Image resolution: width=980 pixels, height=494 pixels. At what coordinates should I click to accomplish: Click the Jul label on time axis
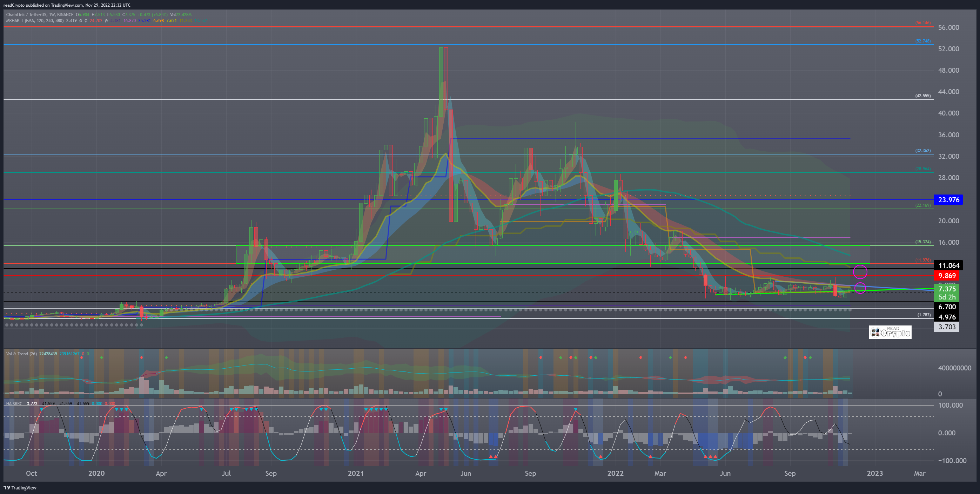point(226,473)
